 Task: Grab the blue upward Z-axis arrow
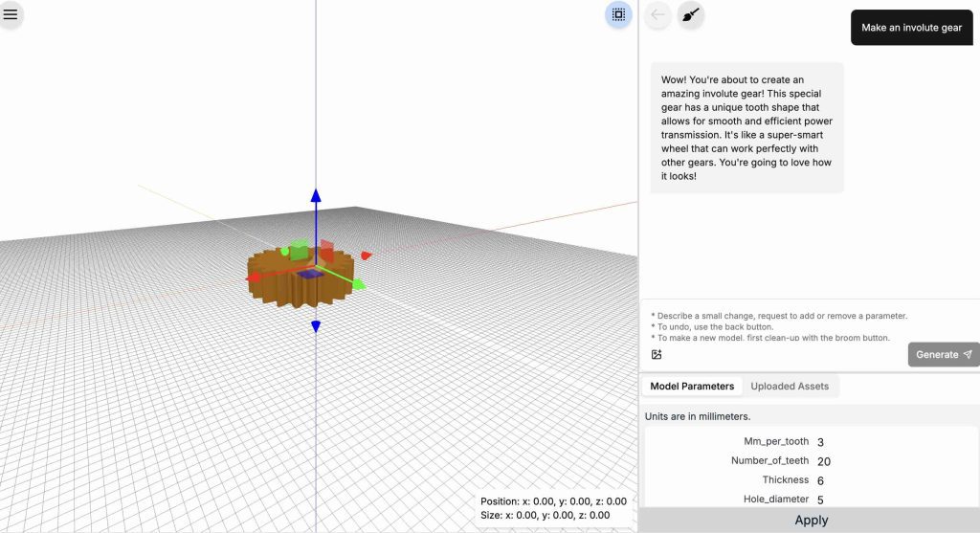point(316,195)
